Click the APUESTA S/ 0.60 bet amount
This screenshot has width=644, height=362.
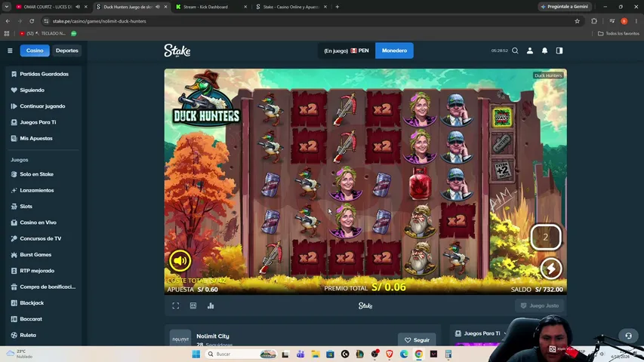pos(193,290)
